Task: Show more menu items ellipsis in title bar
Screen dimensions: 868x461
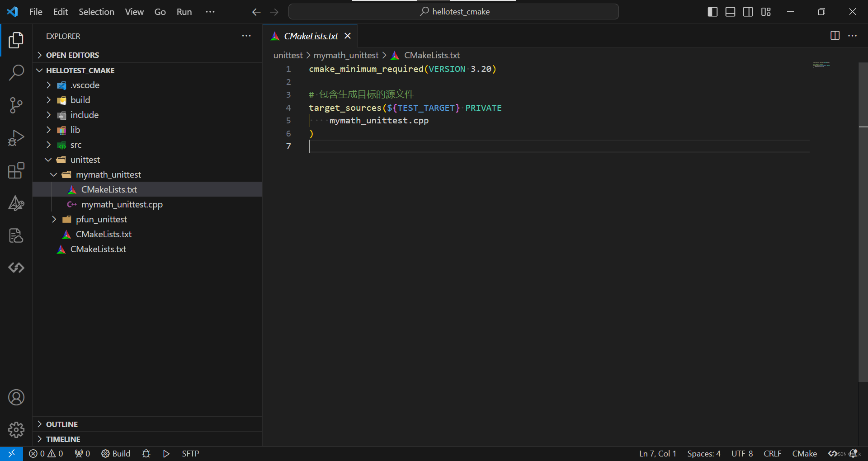Action: [210, 12]
